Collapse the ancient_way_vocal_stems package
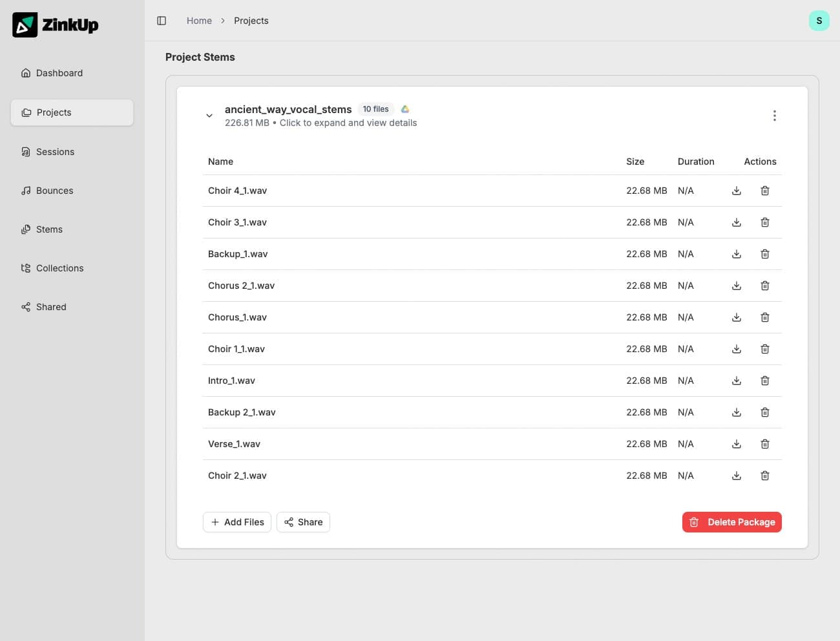The image size is (840, 641). [209, 115]
